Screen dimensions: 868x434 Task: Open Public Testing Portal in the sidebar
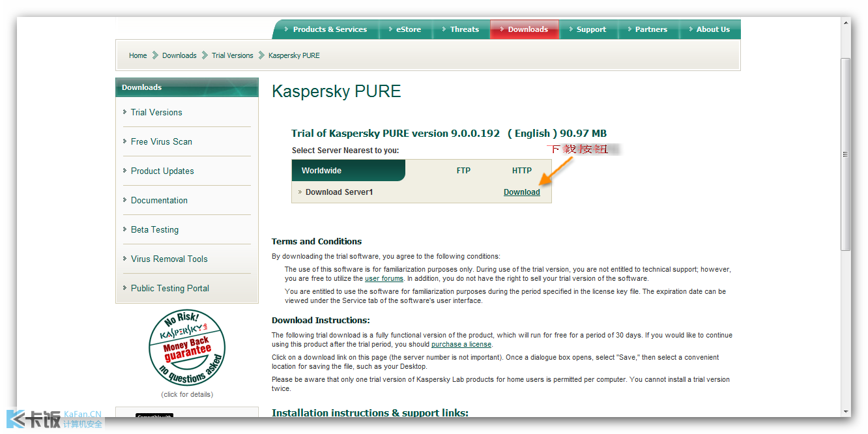(170, 289)
